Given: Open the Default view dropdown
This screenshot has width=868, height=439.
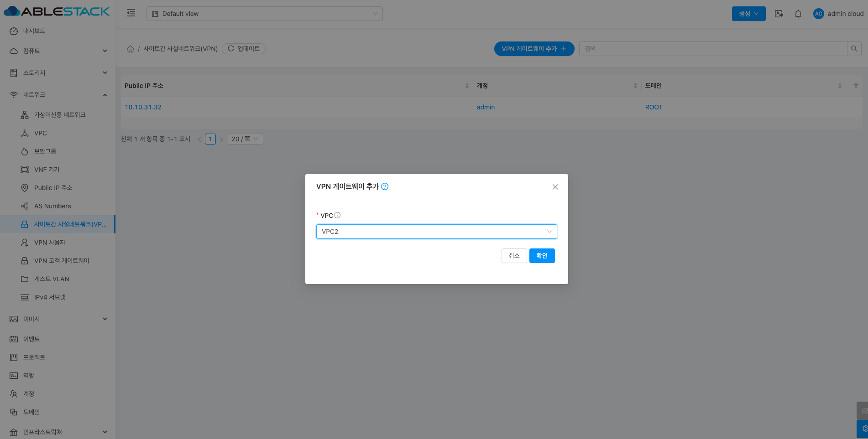Looking at the screenshot, I should pyautogui.click(x=265, y=14).
